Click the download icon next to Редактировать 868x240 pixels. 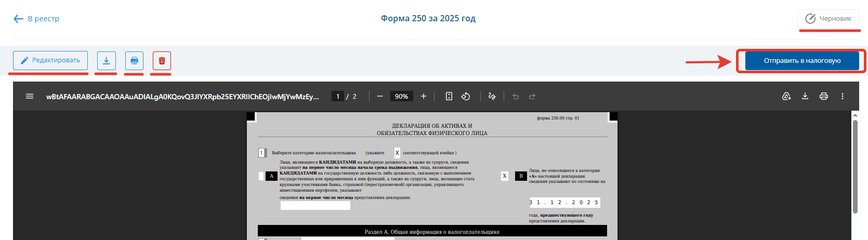pos(106,61)
